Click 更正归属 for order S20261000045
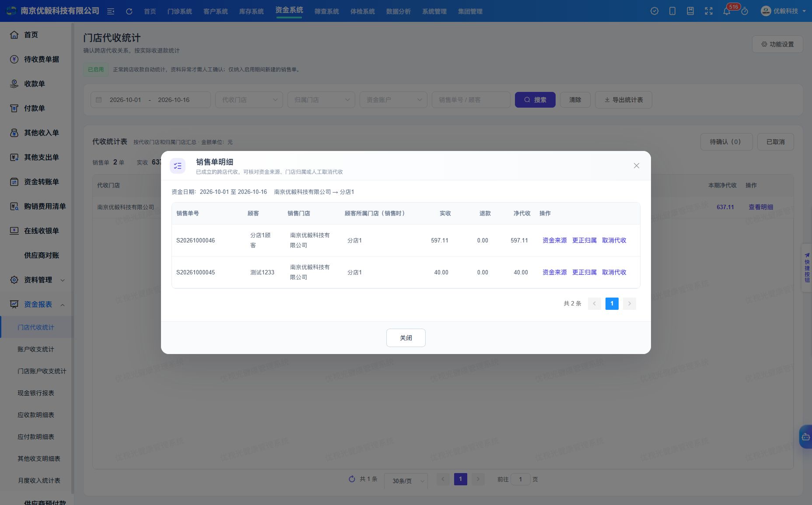812x505 pixels. tap(584, 272)
